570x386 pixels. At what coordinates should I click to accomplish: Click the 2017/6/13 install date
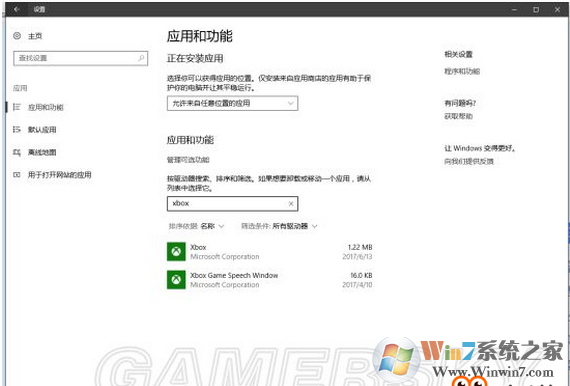coord(357,257)
